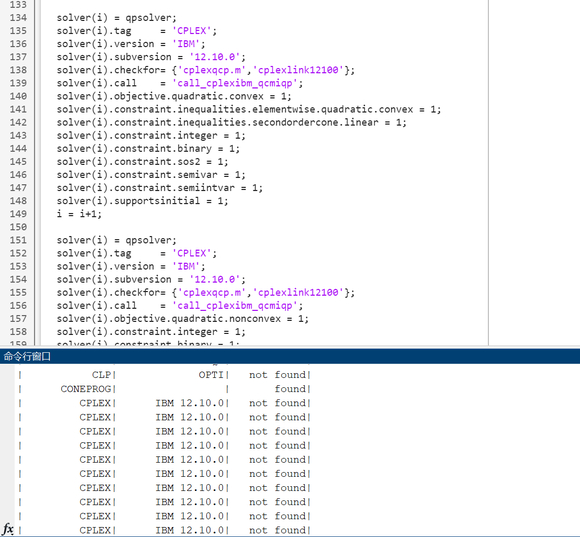Click the 'CPLEX' string on line 152
The width and height of the screenshot is (580, 537).
[x=192, y=253]
